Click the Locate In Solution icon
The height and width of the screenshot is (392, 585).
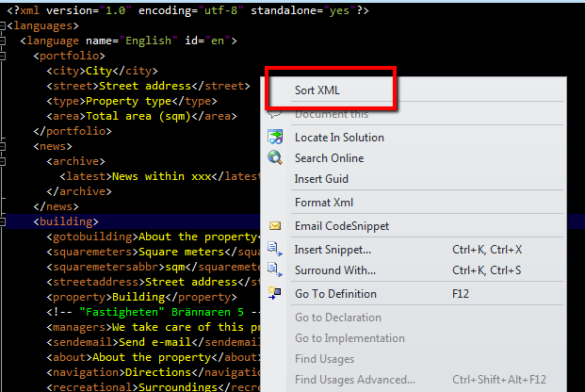pyautogui.click(x=275, y=137)
